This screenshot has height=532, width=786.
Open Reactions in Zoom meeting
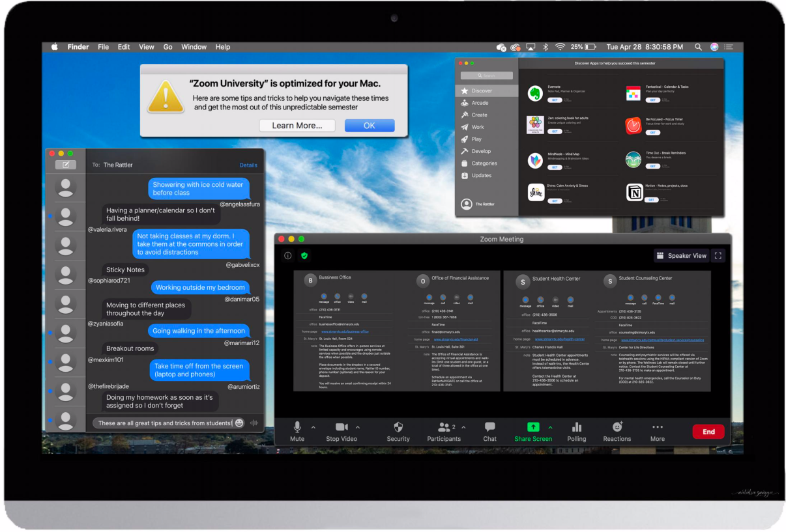[x=617, y=427]
